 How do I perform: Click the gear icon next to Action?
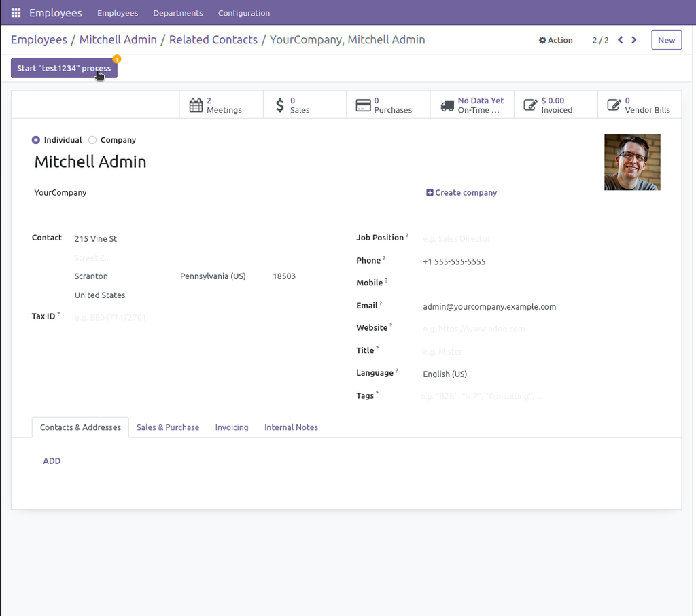click(x=542, y=40)
